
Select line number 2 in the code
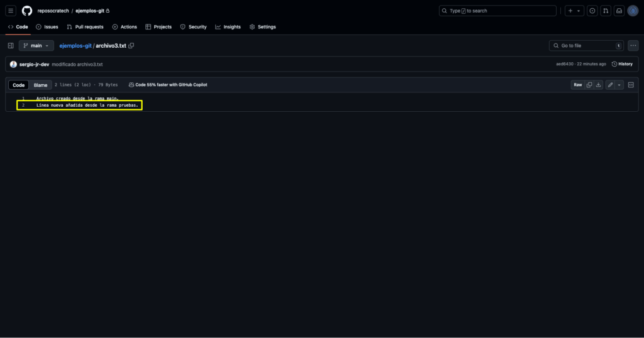pos(23,106)
